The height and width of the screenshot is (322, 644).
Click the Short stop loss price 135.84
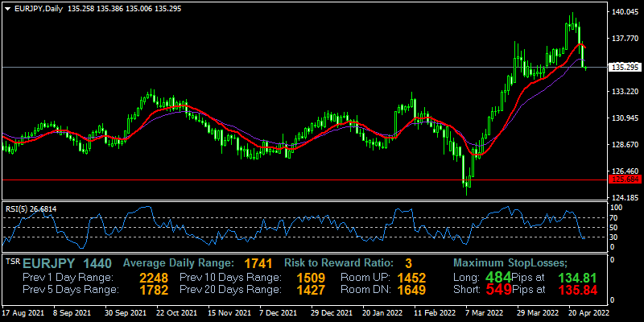click(x=576, y=290)
